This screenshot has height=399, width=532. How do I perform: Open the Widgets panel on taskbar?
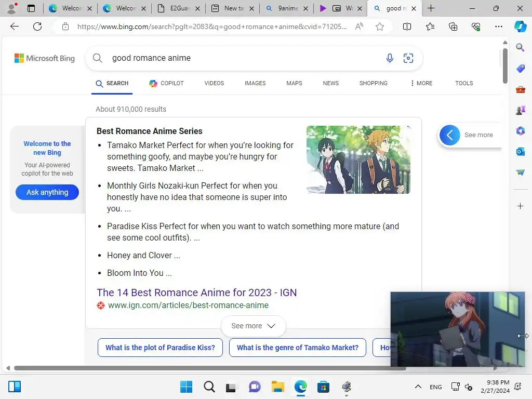14,387
